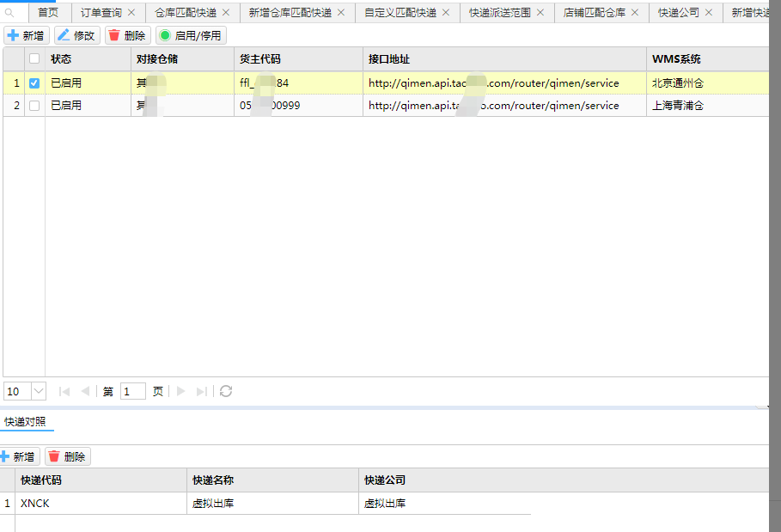The width and height of the screenshot is (781, 532).
Task: Toggle the select-all header checkbox
Action: pos(34,59)
